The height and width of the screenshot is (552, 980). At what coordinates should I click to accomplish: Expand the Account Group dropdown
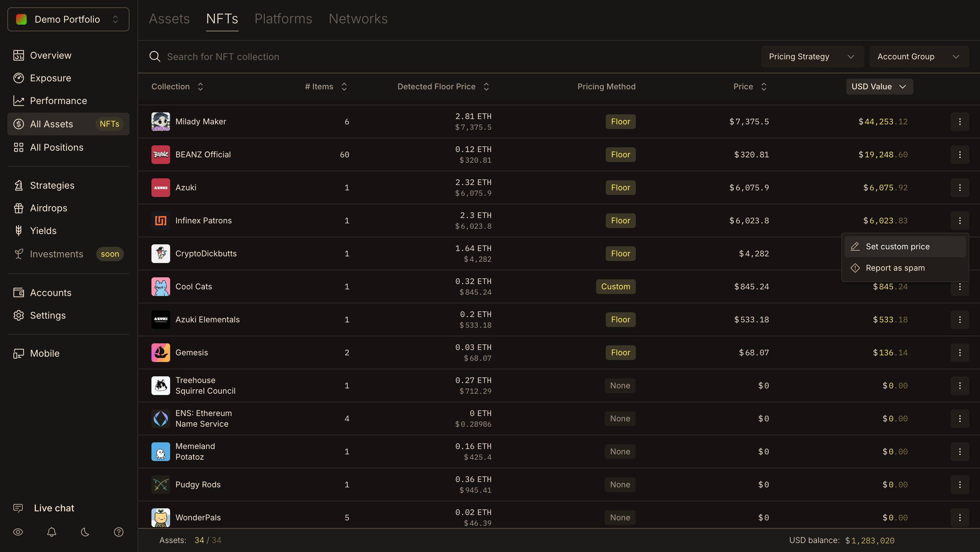click(x=919, y=57)
